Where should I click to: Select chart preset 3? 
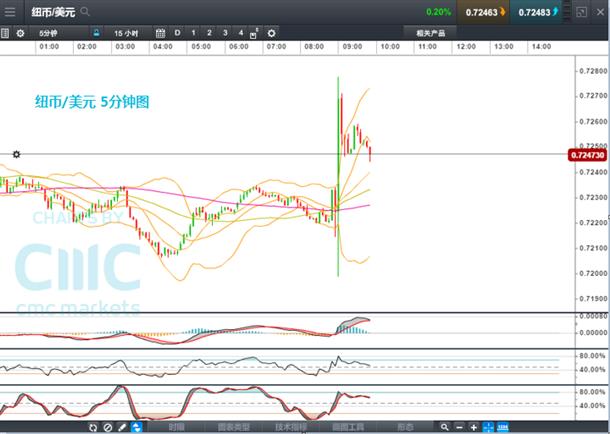(225, 33)
